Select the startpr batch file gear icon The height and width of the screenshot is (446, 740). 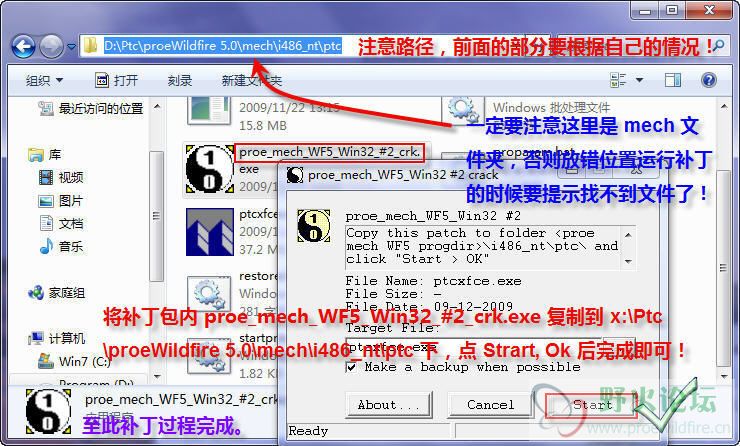209,358
